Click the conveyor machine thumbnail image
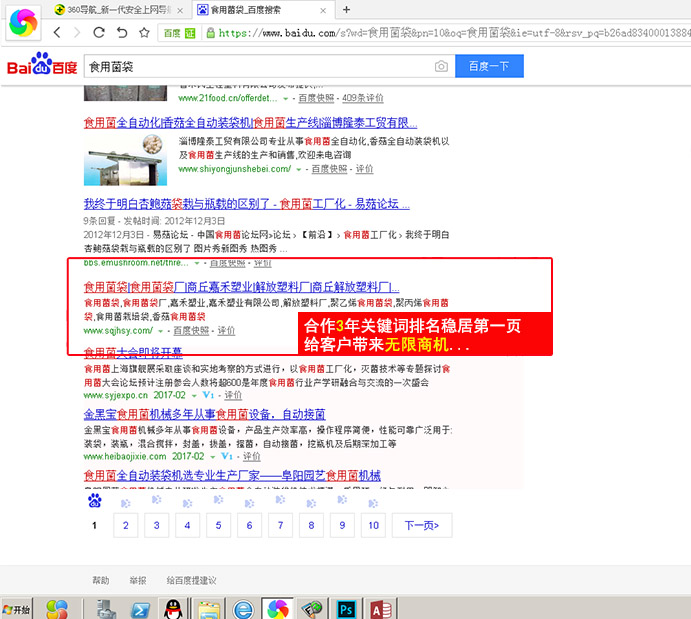691x619 pixels. (125, 160)
